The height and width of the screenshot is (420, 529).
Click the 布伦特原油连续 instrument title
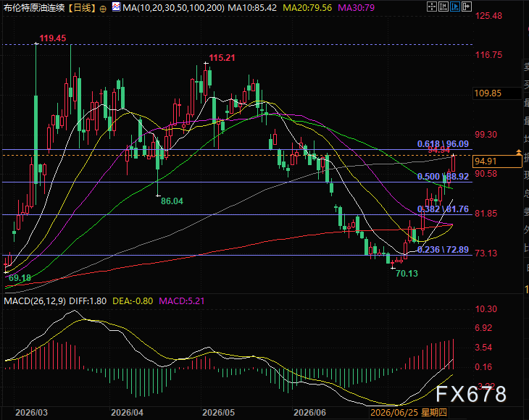[x=34, y=8]
